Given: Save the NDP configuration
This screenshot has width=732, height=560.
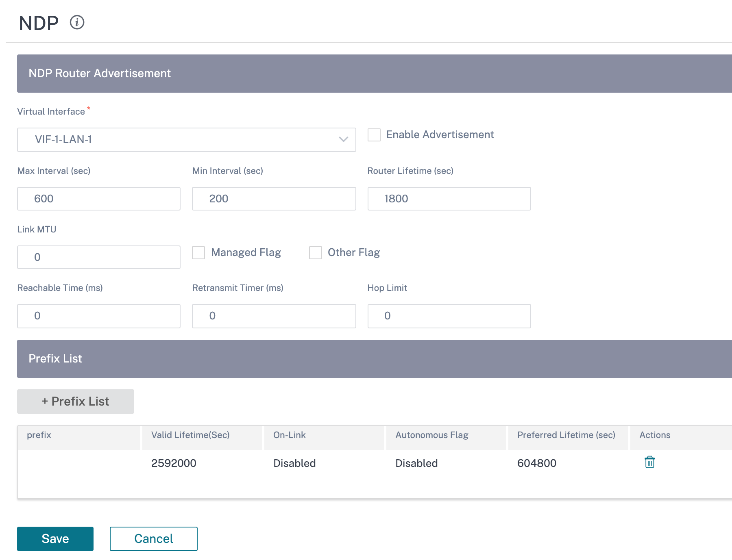Looking at the screenshot, I should 55,539.
